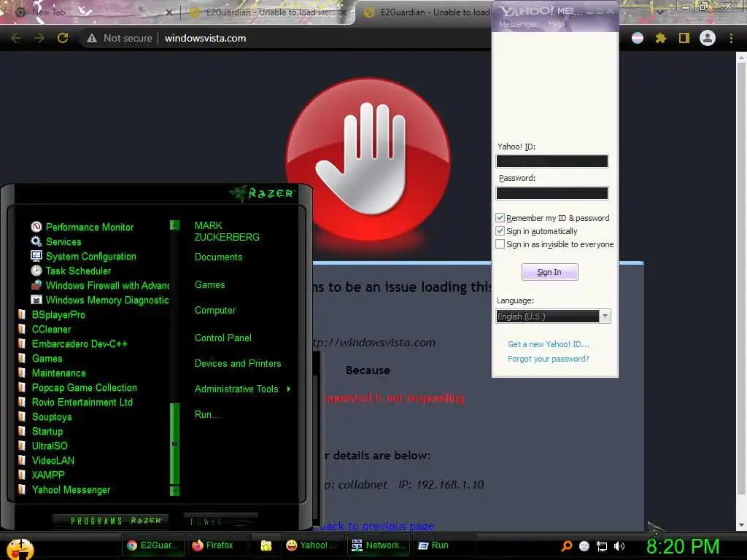Click the program list scrollbar up arrow
Screen dimensions: 747x560
[x=175, y=225]
